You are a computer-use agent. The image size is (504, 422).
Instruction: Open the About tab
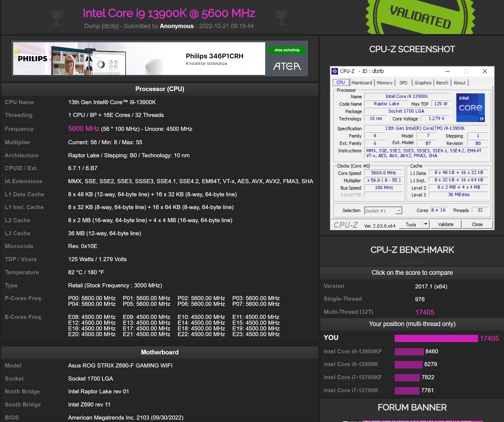(460, 83)
